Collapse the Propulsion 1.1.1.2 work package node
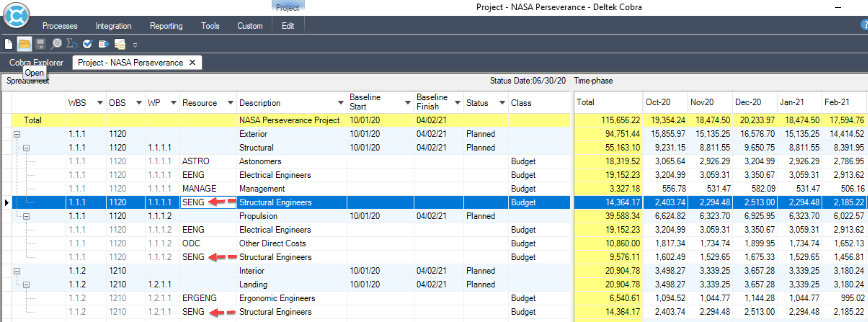The image size is (868, 322). point(26,217)
